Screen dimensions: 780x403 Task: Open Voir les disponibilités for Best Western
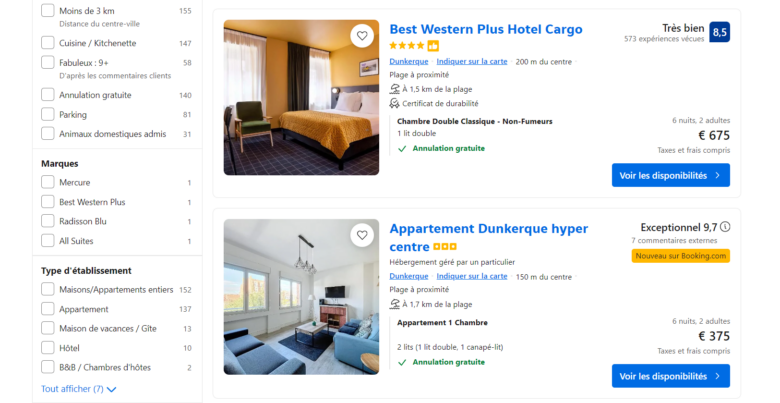671,175
